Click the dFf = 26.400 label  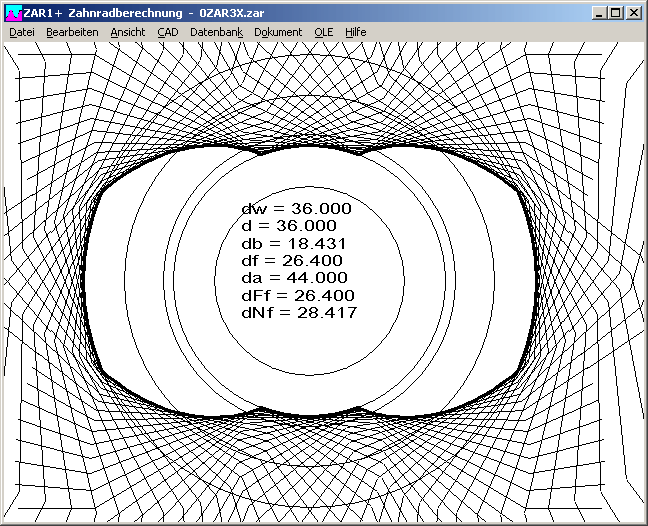[x=298, y=296]
